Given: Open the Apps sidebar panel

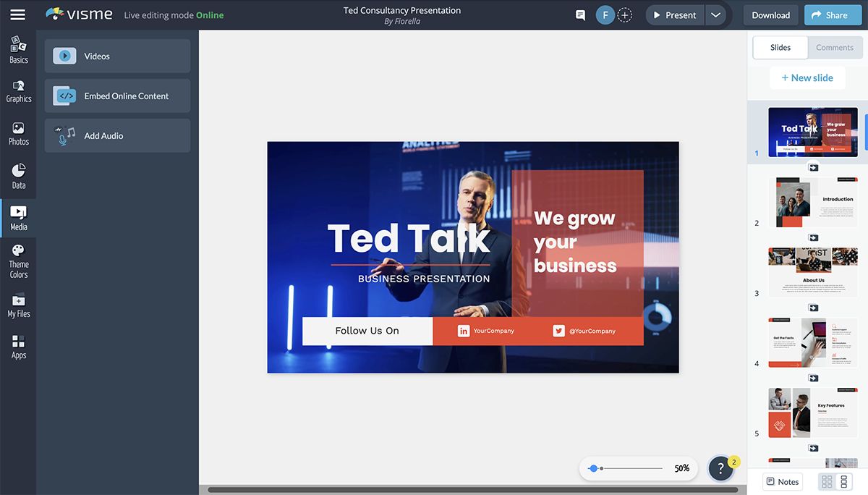Looking at the screenshot, I should (x=19, y=347).
